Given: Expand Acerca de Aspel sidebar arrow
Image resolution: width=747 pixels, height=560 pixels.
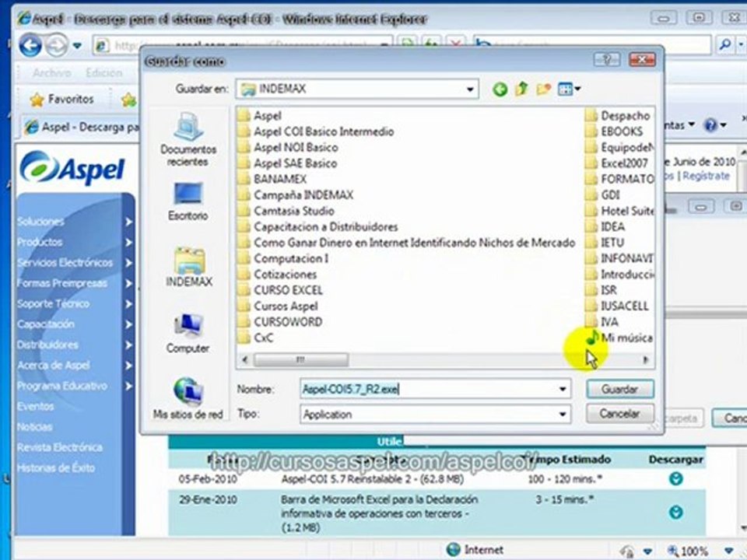Looking at the screenshot, I should click(128, 366).
